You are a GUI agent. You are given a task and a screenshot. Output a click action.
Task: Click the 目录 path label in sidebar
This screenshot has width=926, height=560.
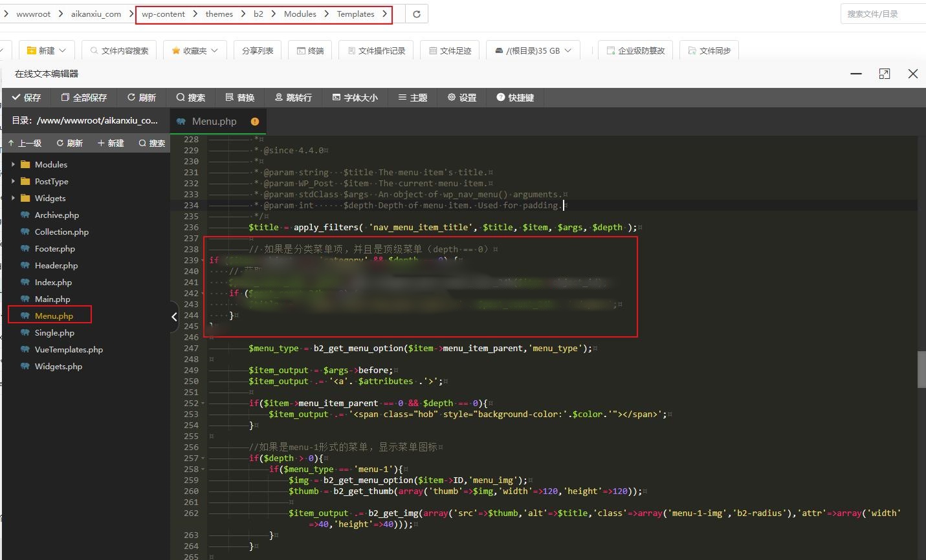(x=85, y=120)
